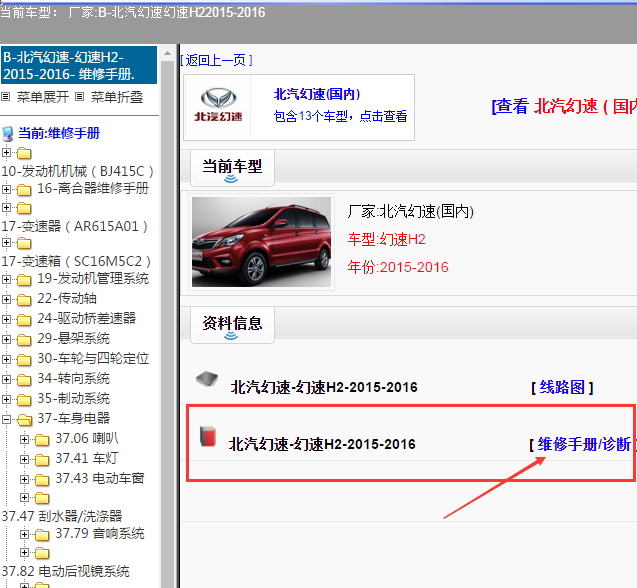
Task: Click the folder icon of 37.79 音响系统
Action: tap(42, 534)
